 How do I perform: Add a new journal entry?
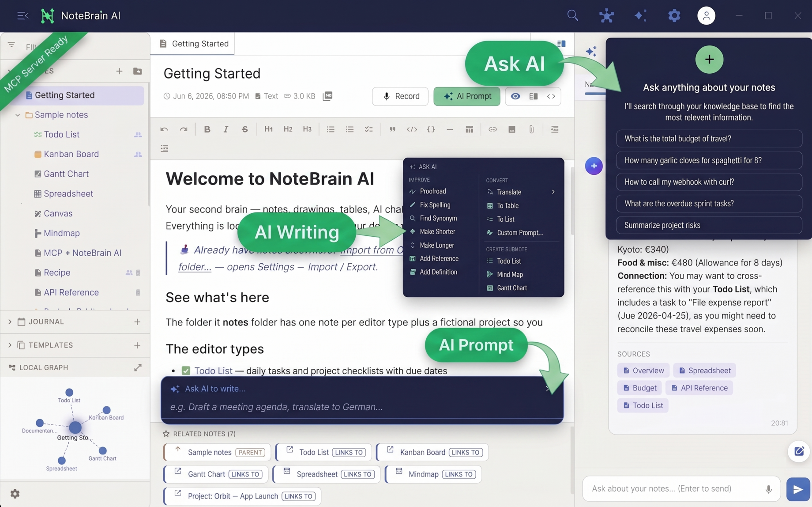[x=137, y=322]
